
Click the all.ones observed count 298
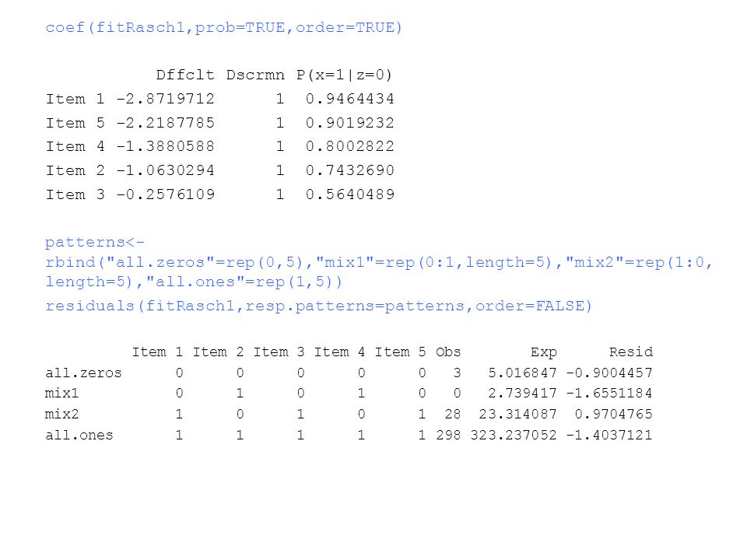[x=448, y=436]
